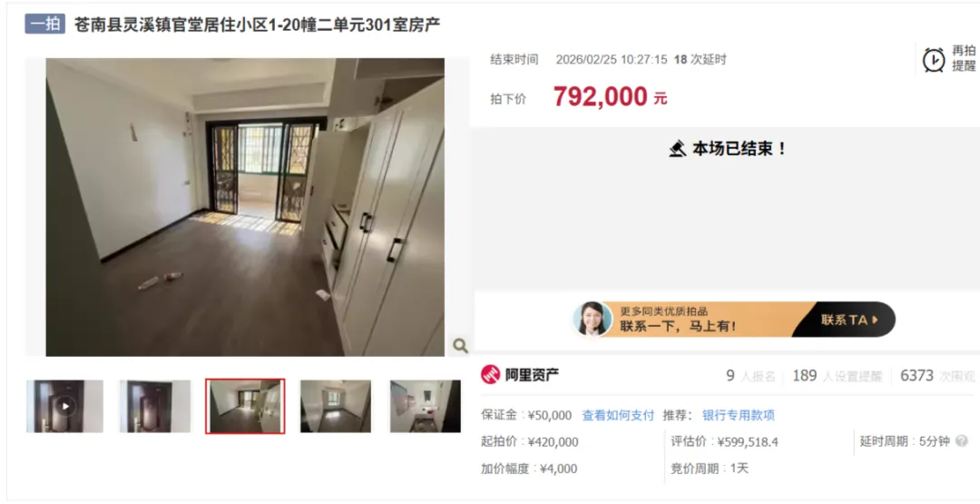The height and width of the screenshot is (504, 980).
Task: Click the 18 次延时 extension count
Action: point(700,60)
